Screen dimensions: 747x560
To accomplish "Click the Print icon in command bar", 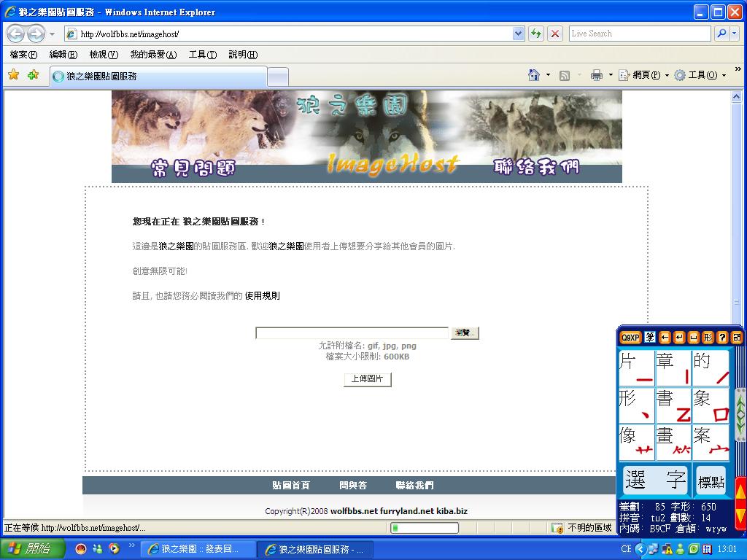I will (x=596, y=75).
